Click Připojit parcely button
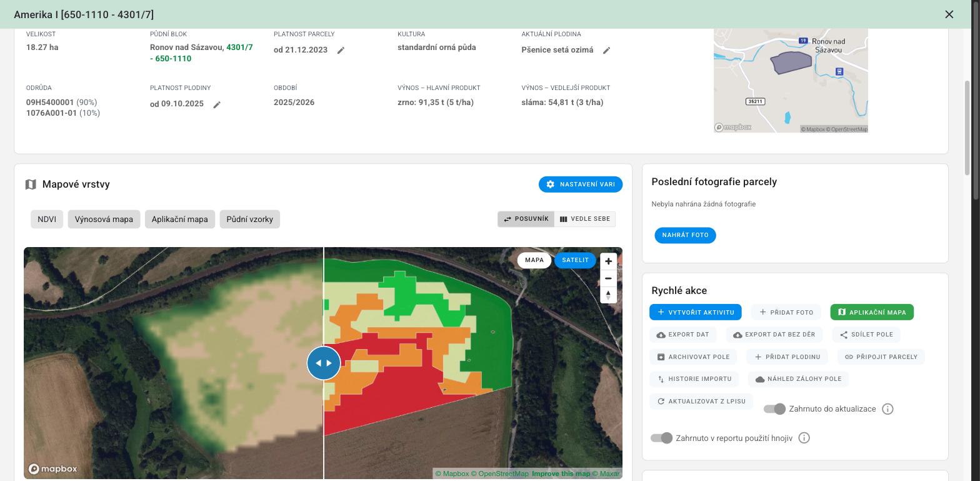The height and width of the screenshot is (481, 980). [x=881, y=357]
